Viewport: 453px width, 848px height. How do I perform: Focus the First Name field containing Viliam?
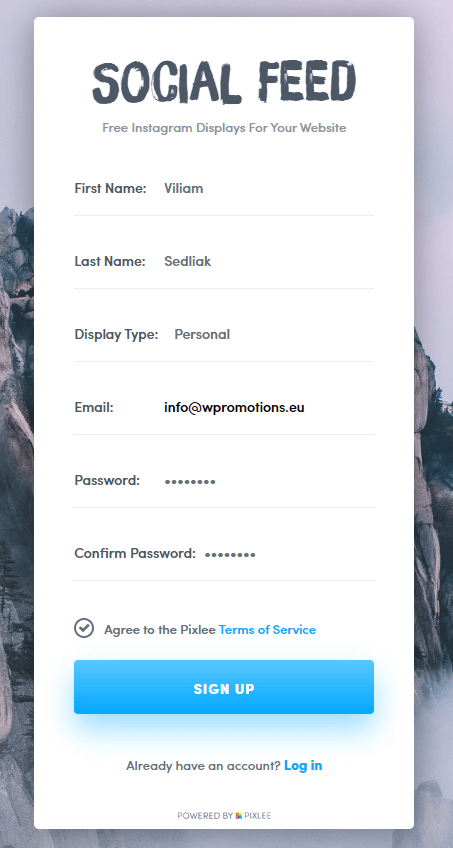(x=269, y=188)
